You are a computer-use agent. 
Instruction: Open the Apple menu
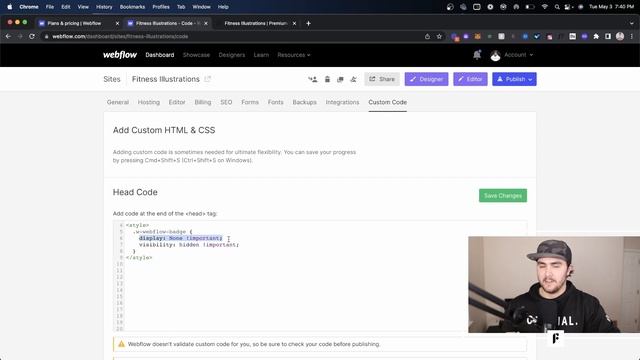tap(9, 7)
